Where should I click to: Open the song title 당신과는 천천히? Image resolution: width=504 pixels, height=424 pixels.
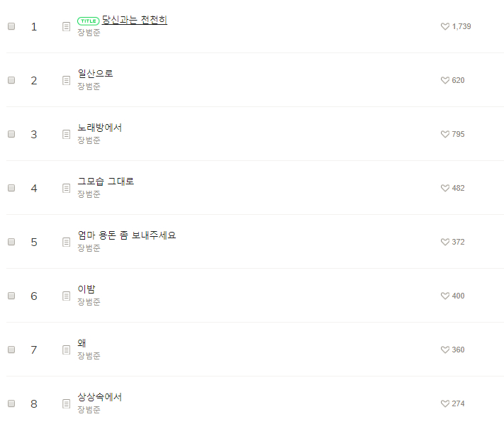(x=134, y=20)
